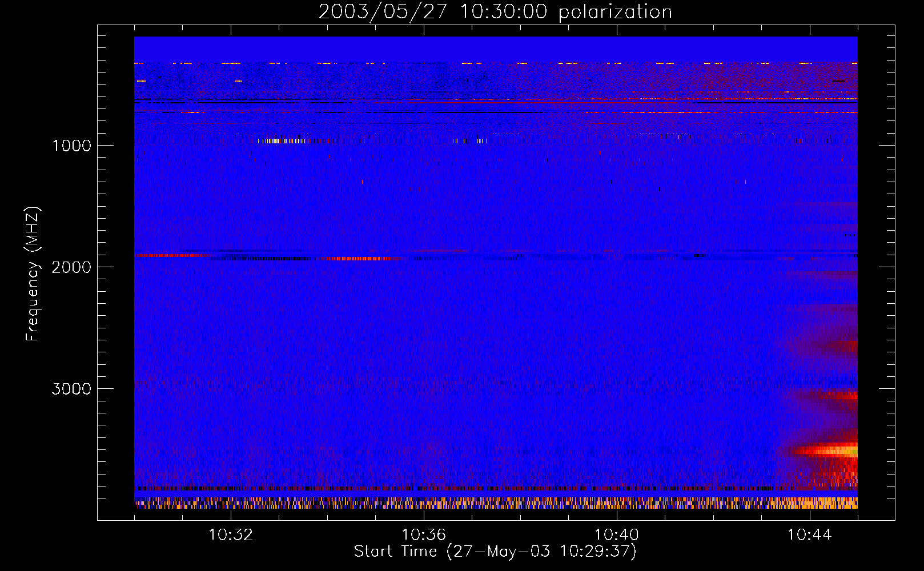924x571 pixels.
Task: Click the red emission band just below 3000 MHz
Action: tap(831, 395)
